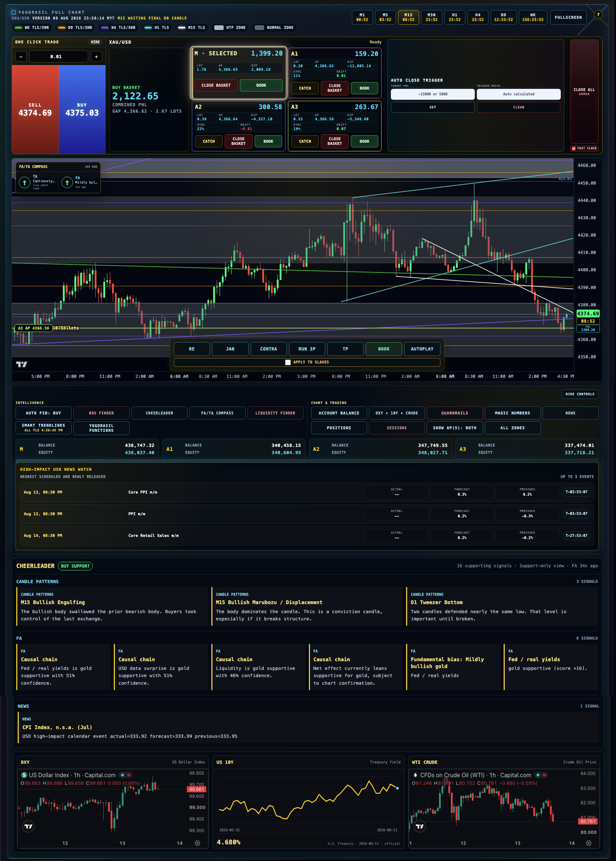
Task: Check the Apply to Slaves checkbox
Action: pos(288,362)
